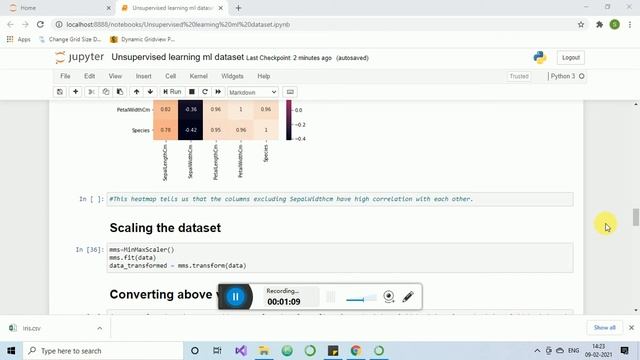The image size is (640, 360).
Task: Open the Windows Start menu
Action: pos(11,351)
